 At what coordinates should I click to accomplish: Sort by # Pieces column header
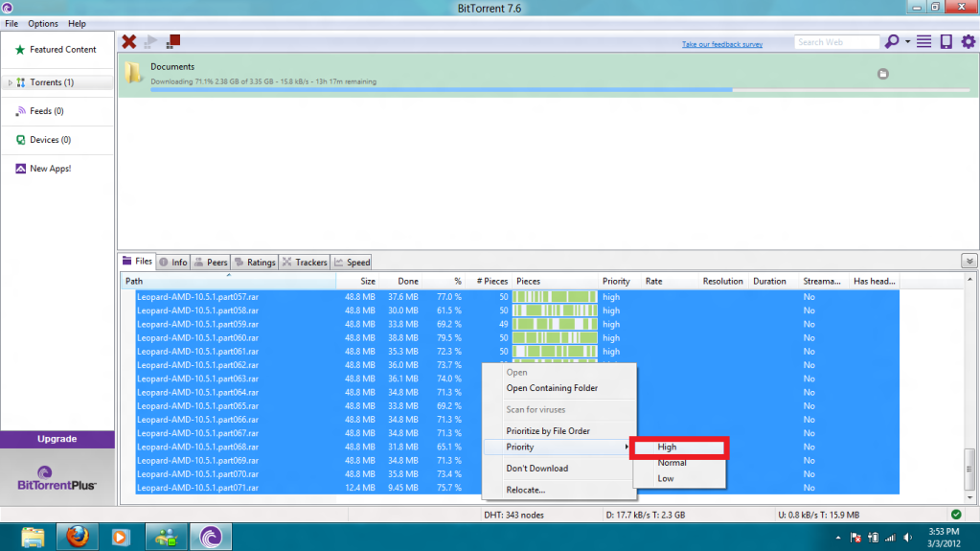pos(488,282)
